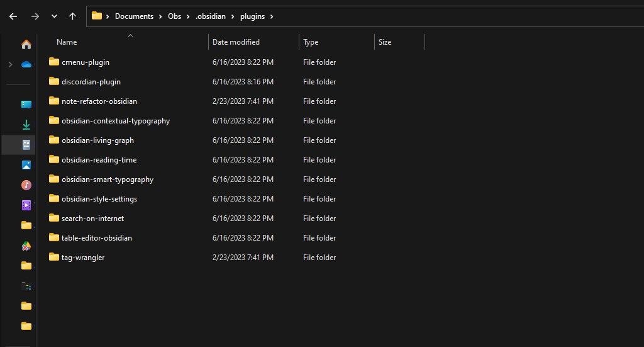Click File folder type of search-on-internet row

pyautogui.click(x=319, y=219)
